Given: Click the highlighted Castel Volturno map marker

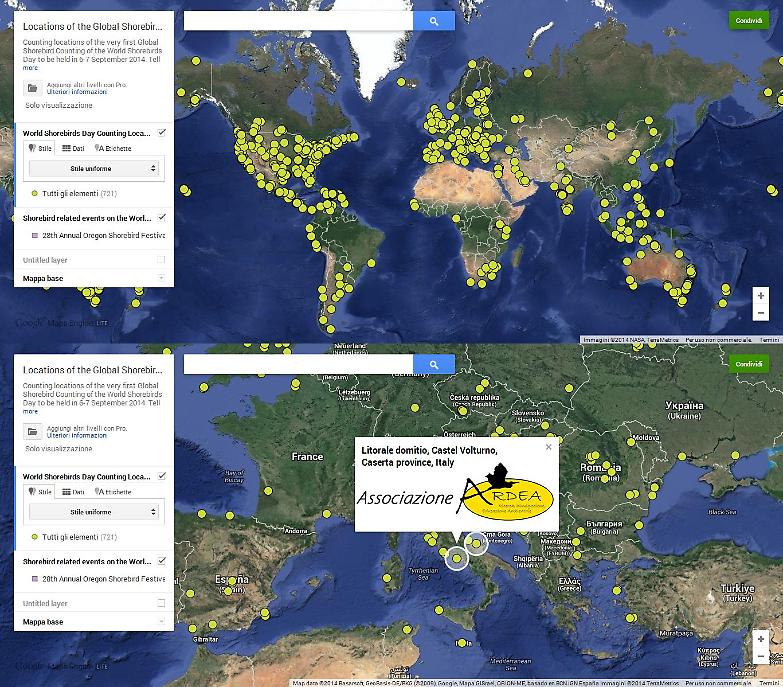Looking at the screenshot, I should coord(457,558).
